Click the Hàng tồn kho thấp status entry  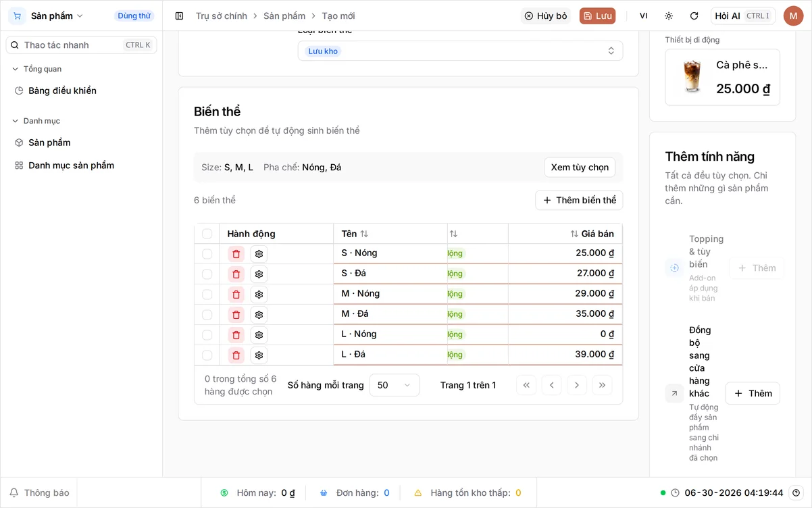pyautogui.click(x=467, y=493)
